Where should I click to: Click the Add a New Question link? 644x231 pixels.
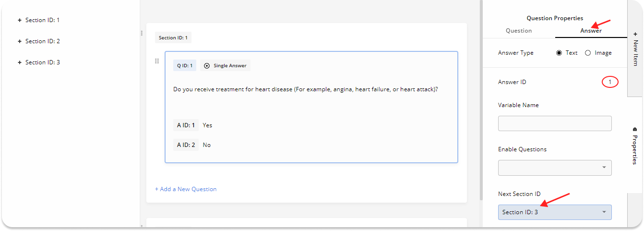[x=186, y=189]
